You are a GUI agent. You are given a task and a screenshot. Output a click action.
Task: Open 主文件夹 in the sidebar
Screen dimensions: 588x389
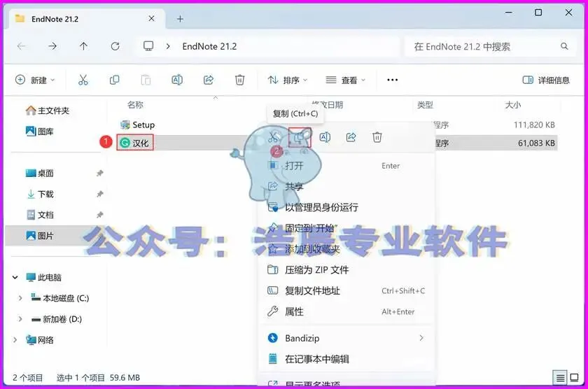click(x=48, y=111)
